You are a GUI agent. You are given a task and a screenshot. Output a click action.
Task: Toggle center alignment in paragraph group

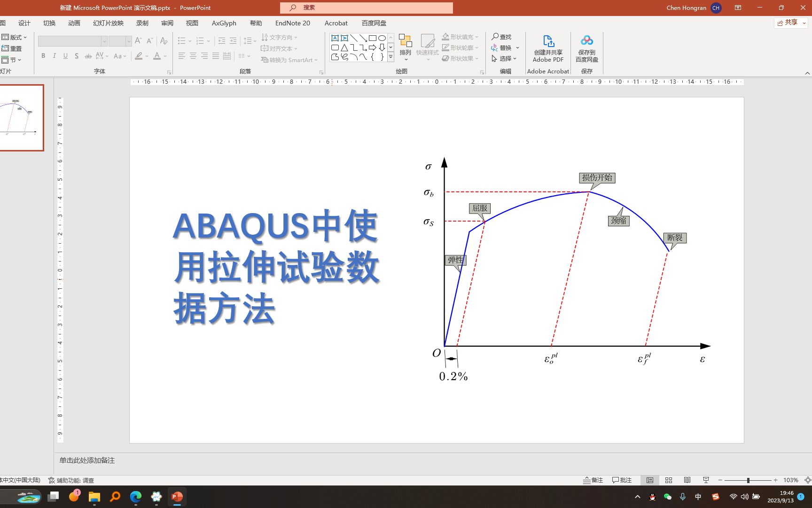[x=193, y=56]
